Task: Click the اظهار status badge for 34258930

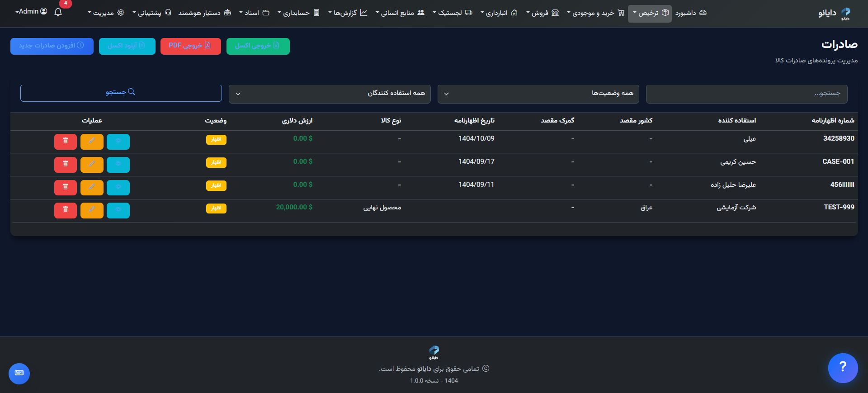Action: (216, 140)
